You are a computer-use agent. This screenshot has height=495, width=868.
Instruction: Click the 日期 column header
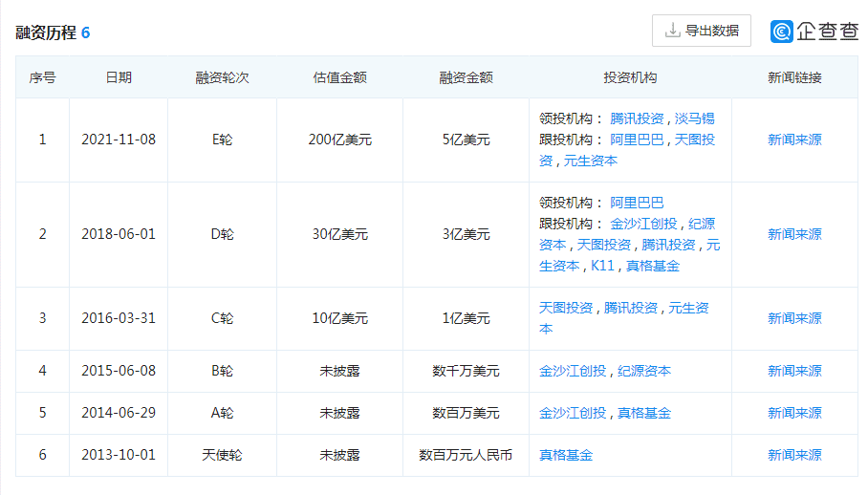[x=119, y=77]
